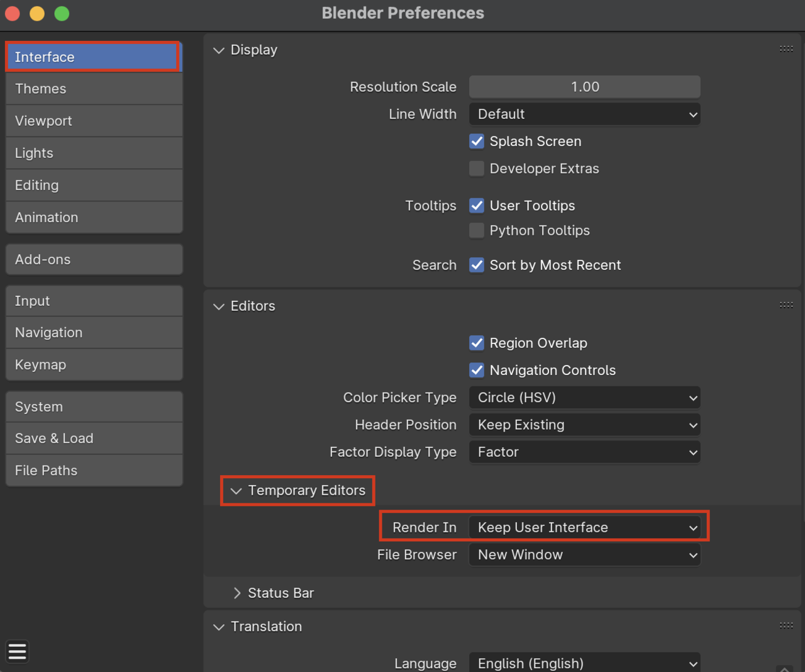The height and width of the screenshot is (672, 805).
Task: Open the Line Width dropdown
Action: click(584, 115)
